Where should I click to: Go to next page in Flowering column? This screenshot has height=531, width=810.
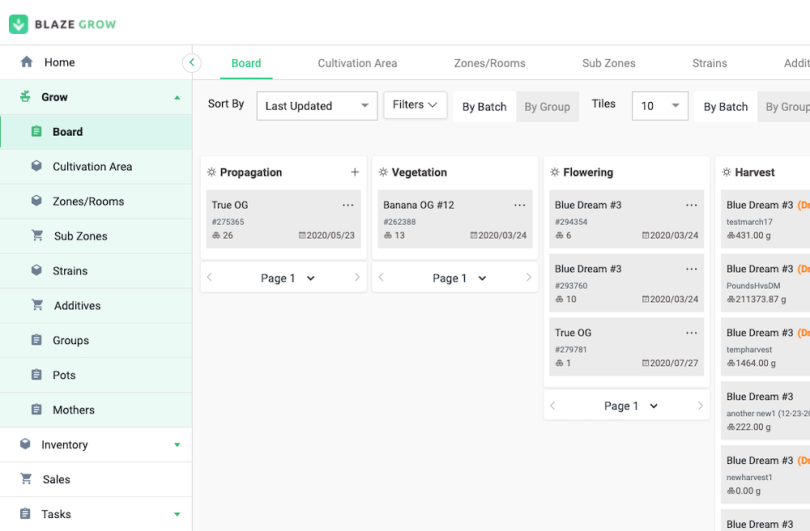700,406
